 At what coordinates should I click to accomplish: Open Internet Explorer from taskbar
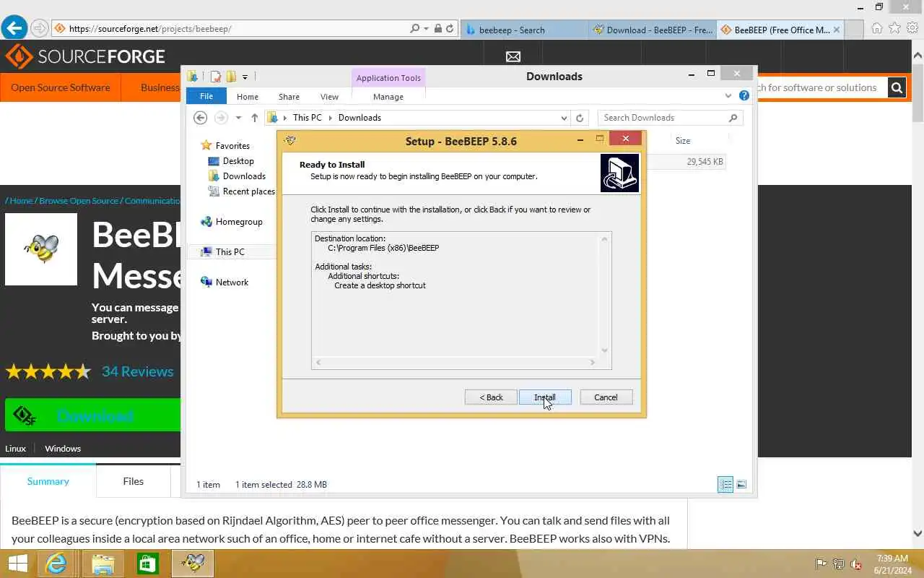point(57,564)
